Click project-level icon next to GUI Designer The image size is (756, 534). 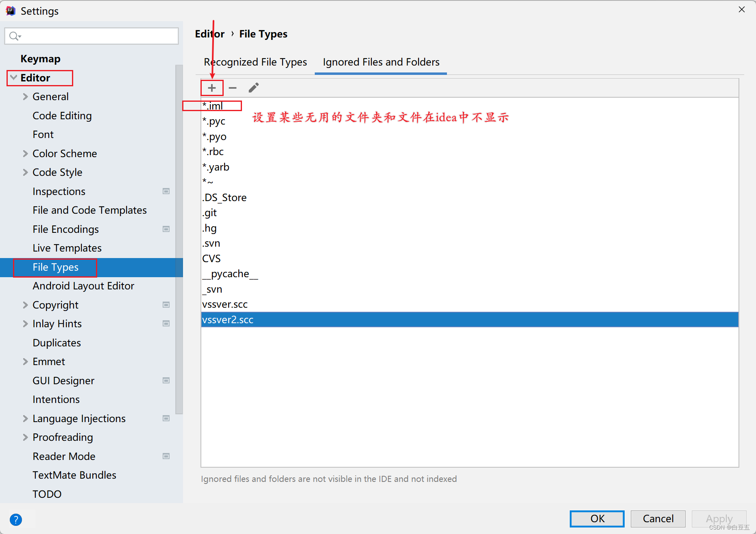[166, 381]
